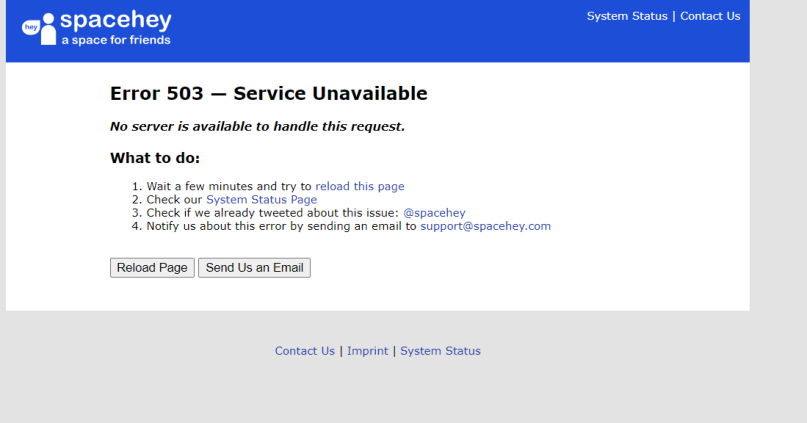807x423 pixels.
Task: Click the 'Error 503 — Service Unavailable' heading
Action: tap(268, 94)
